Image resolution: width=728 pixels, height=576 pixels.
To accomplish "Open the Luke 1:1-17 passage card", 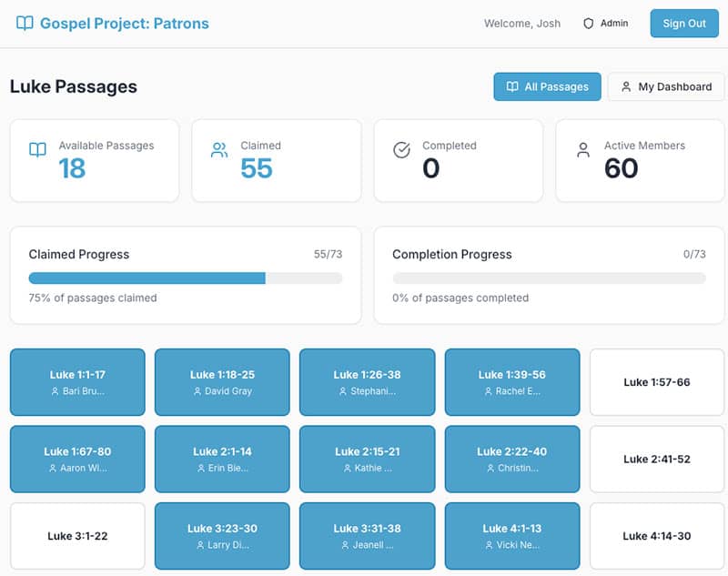I will [77, 382].
